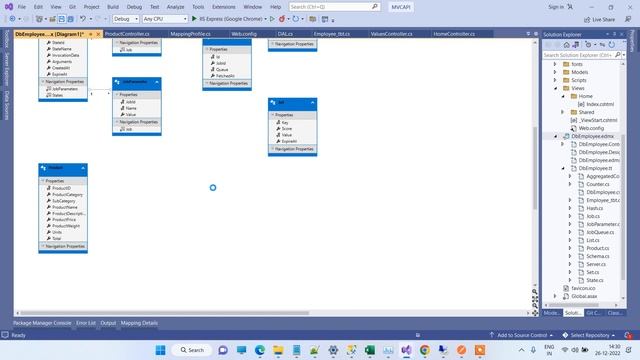This screenshot has height=360, width=640.
Task: Open the Any CPU platform dropdown
Action: click(x=164, y=19)
